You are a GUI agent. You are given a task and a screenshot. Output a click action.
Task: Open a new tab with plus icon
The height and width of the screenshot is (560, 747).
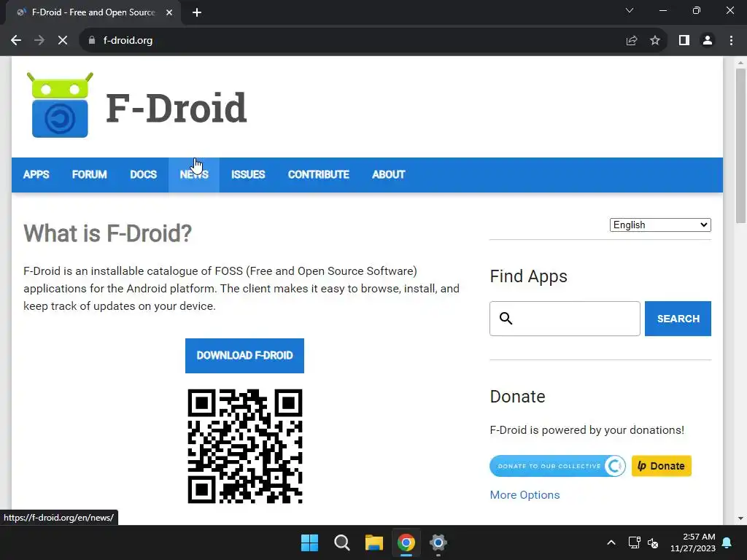pos(197,12)
